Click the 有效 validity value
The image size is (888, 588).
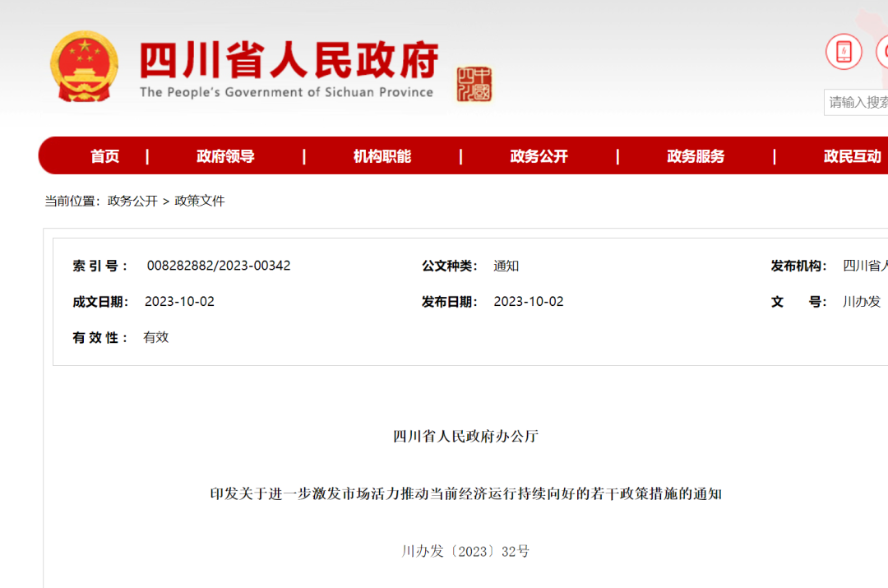[156, 338]
